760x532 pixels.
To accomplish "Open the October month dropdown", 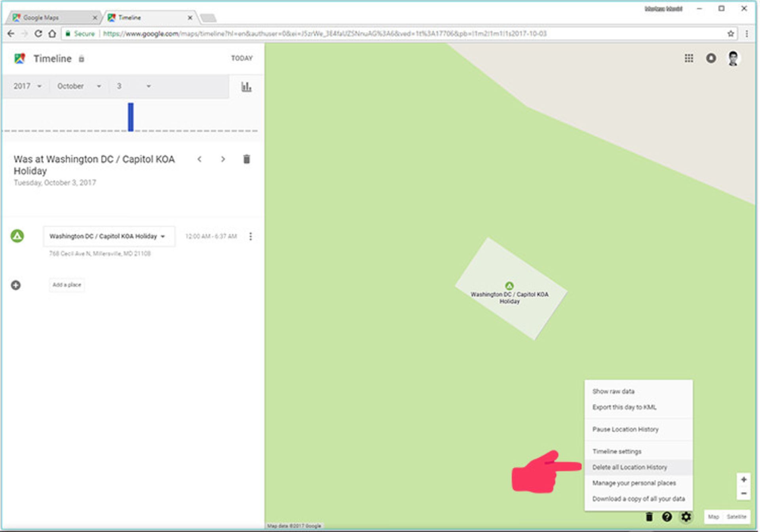I will pyautogui.click(x=79, y=86).
